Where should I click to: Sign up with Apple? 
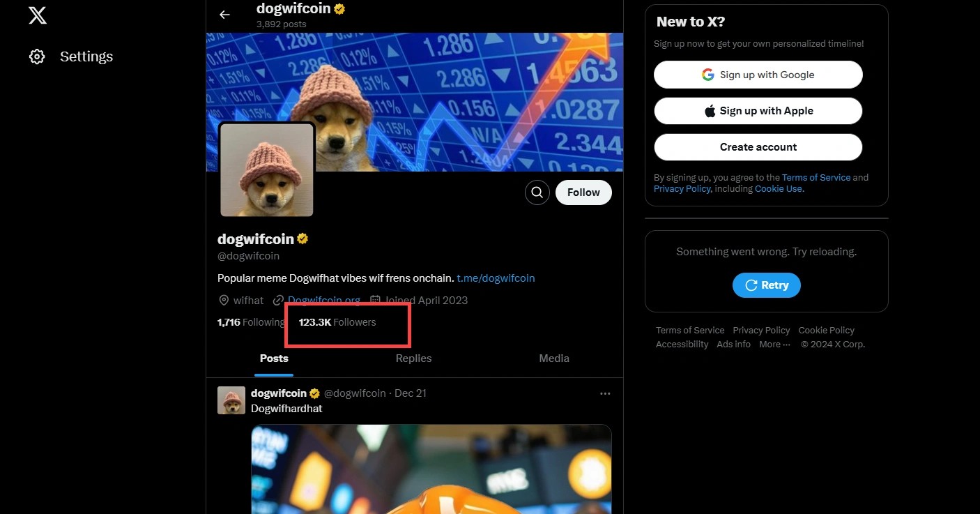[x=758, y=111]
